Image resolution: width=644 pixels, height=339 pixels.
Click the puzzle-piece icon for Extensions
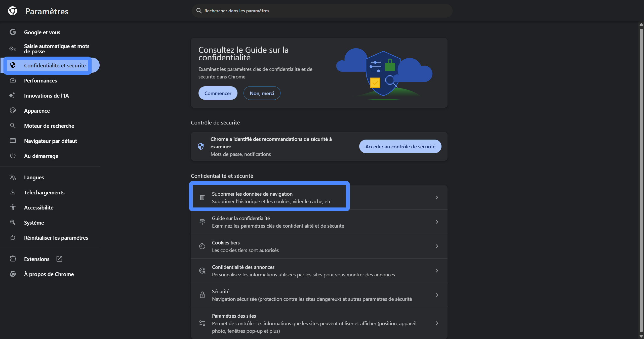[x=13, y=259]
